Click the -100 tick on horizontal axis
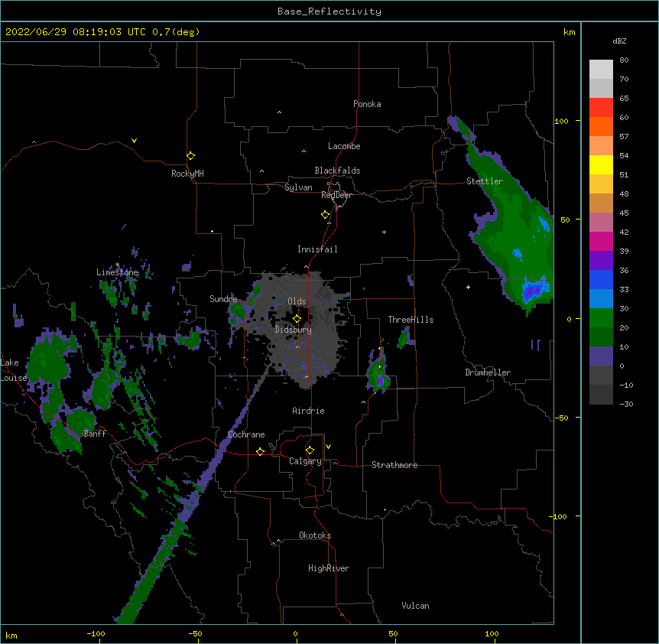Screen dimensions: 659x644 tap(96, 633)
